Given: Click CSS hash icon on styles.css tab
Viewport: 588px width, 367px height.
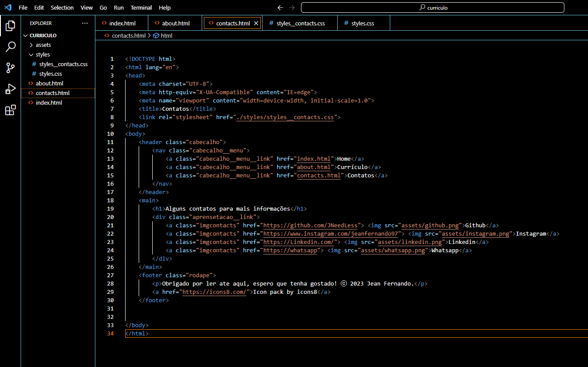Looking at the screenshot, I should 346,23.
